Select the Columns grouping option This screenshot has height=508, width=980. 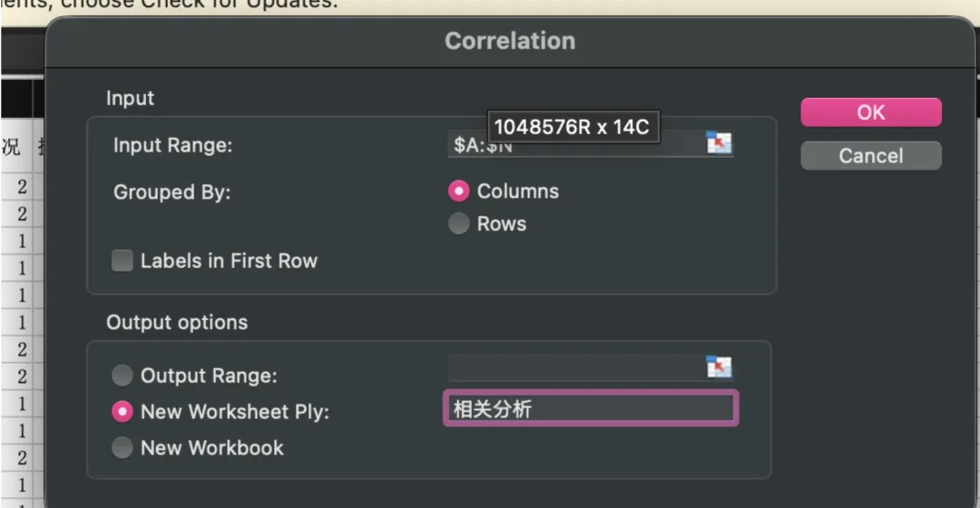(460, 191)
